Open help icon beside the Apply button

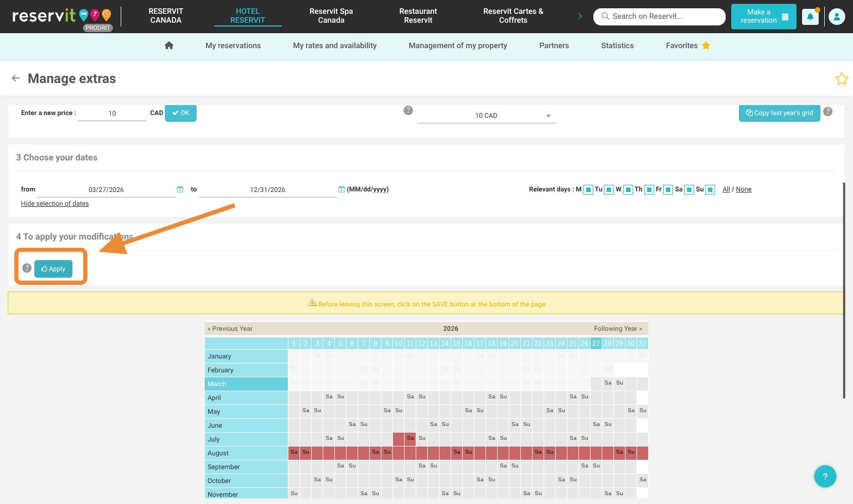27,268
